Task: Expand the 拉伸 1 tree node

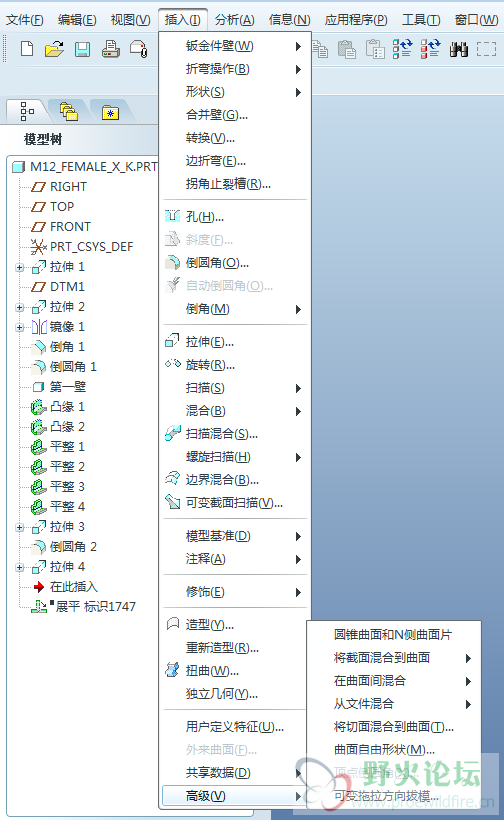Action: click(x=19, y=267)
